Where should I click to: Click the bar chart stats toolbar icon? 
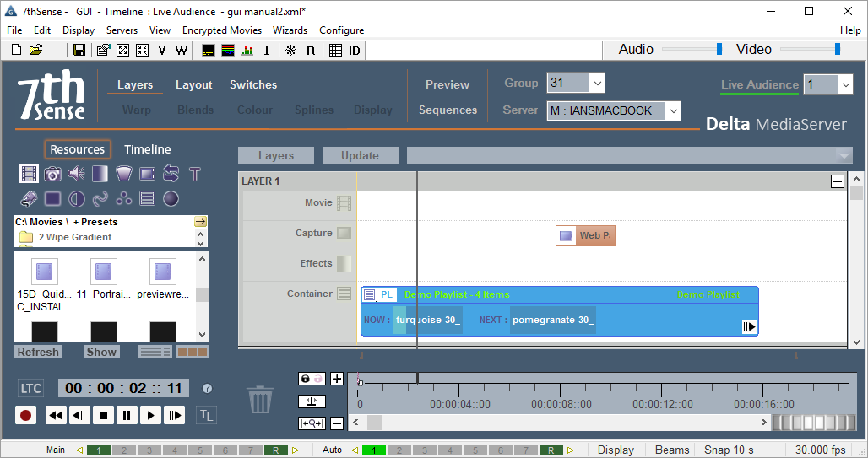[x=247, y=51]
